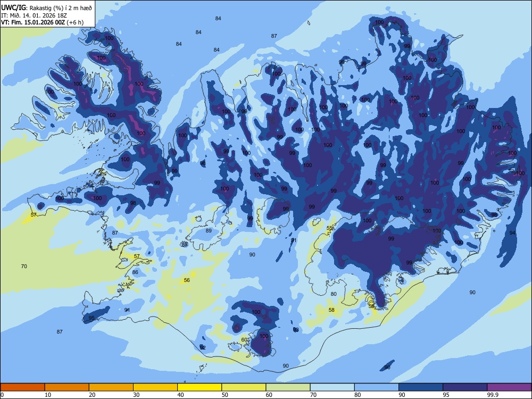Click the amber 20–30 legend swatch

click(111, 387)
